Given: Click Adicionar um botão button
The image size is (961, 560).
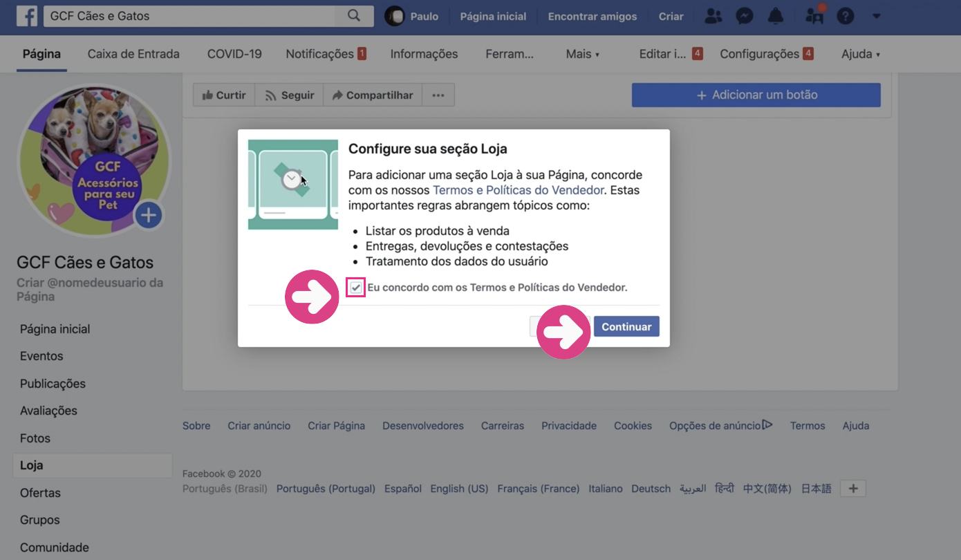Looking at the screenshot, I should pos(756,95).
